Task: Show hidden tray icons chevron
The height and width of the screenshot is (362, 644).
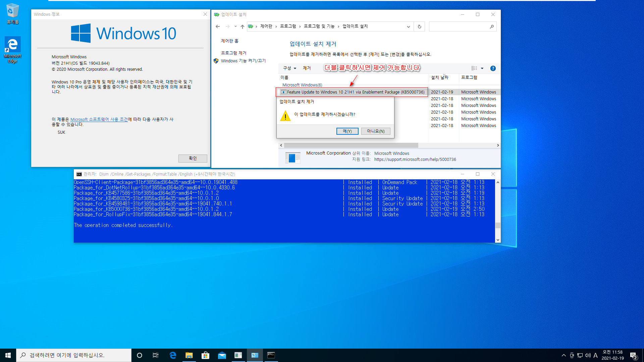Action: 563,355
